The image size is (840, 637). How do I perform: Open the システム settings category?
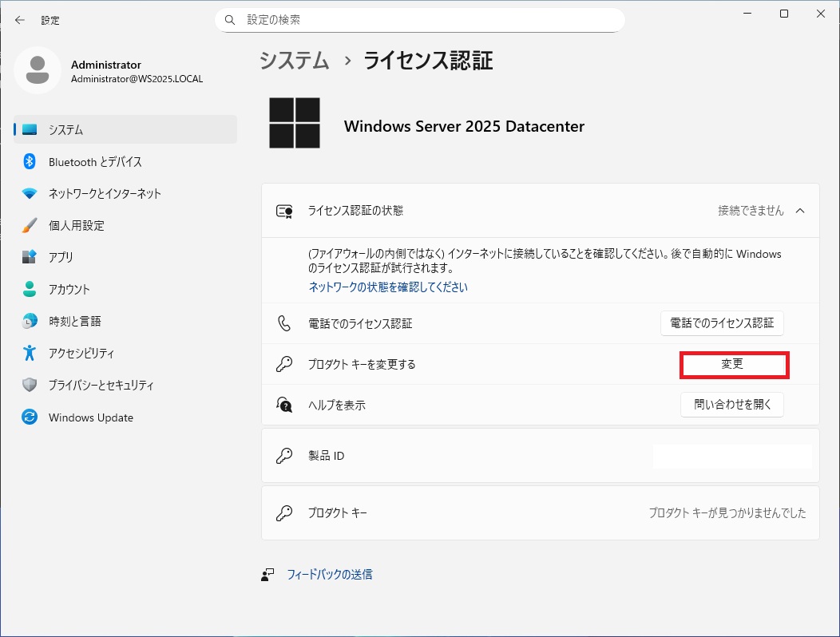[125, 129]
